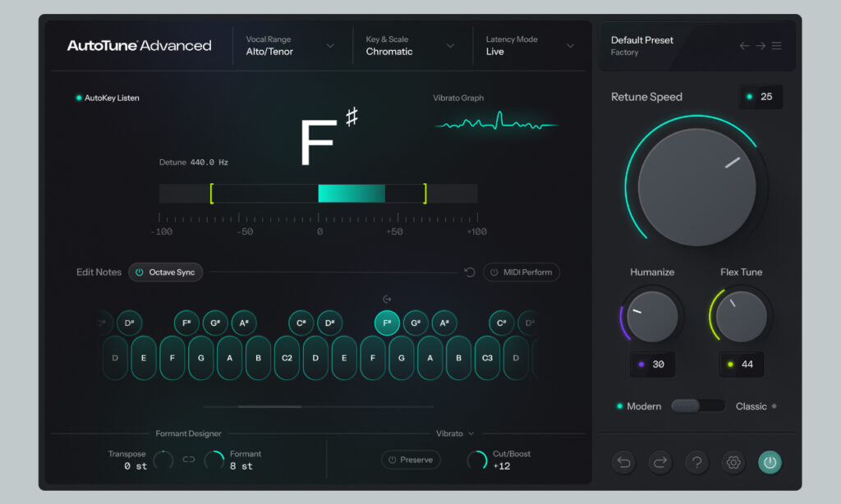This screenshot has width=841, height=504.
Task: Toggle AutoKey Listen
Action: click(108, 99)
